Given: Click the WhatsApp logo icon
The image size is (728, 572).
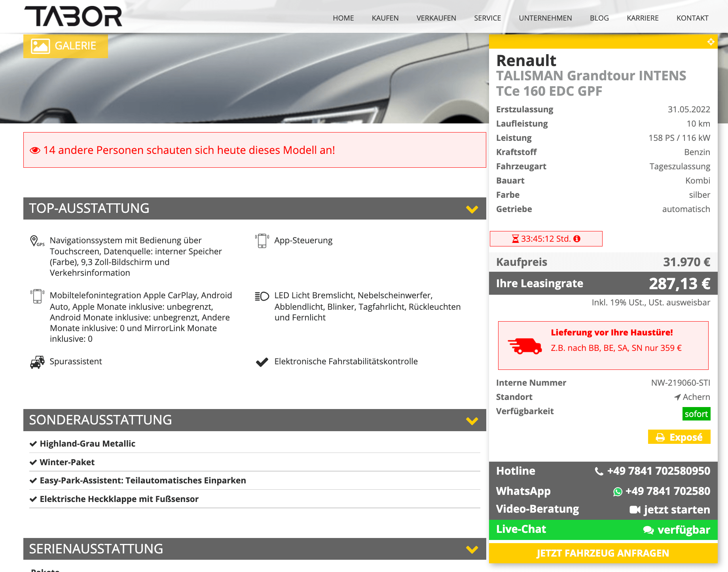Looking at the screenshot, I should coord(618,492).
